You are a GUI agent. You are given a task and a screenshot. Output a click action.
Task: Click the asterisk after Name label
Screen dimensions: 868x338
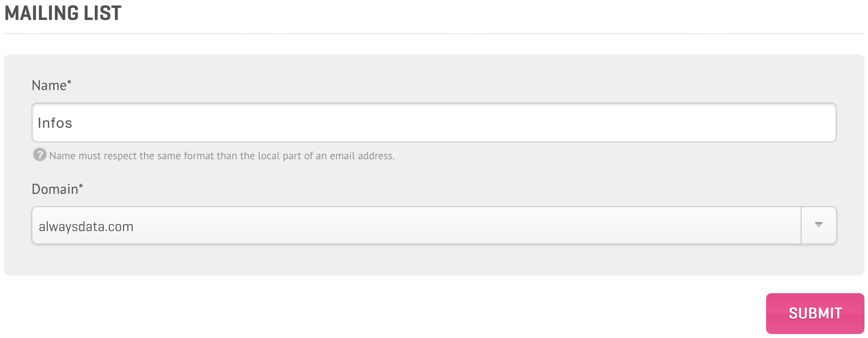(x=69, y=82)
